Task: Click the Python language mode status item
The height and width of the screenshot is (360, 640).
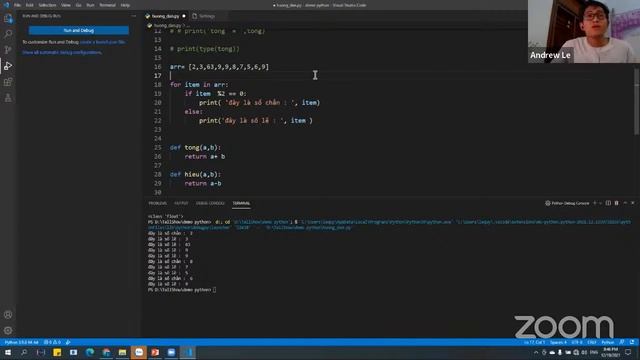Action: click(x=608, y=342)
